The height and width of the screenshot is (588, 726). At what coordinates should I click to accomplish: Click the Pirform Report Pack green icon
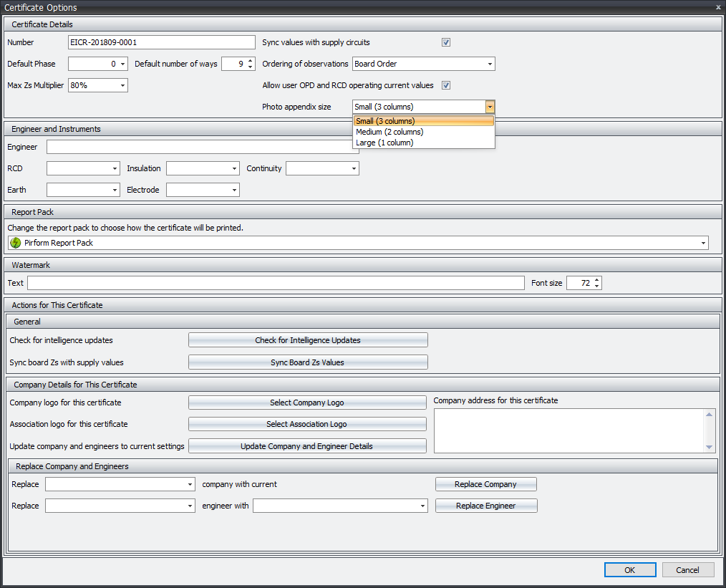[15, 243]
